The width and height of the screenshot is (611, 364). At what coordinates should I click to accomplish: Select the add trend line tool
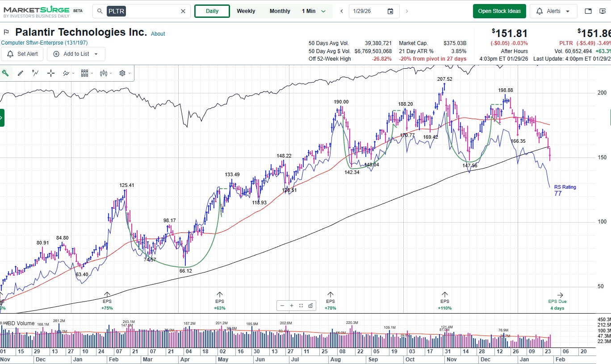36,73
